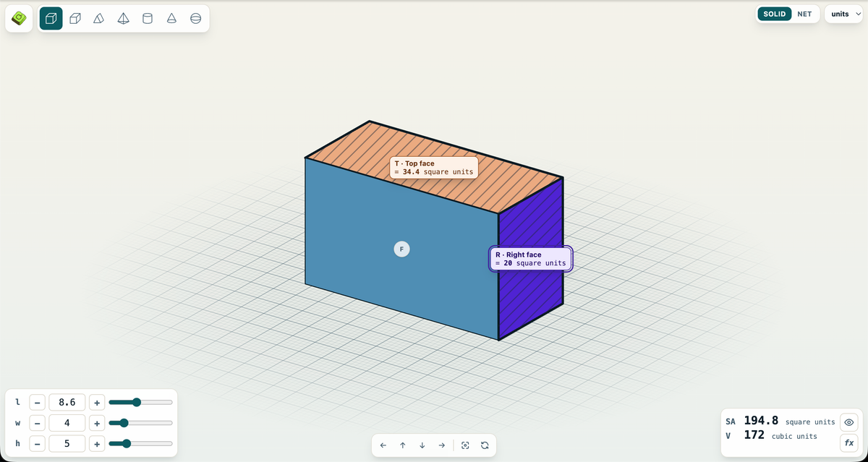Select the pyramid shape tool

(123, 19)
